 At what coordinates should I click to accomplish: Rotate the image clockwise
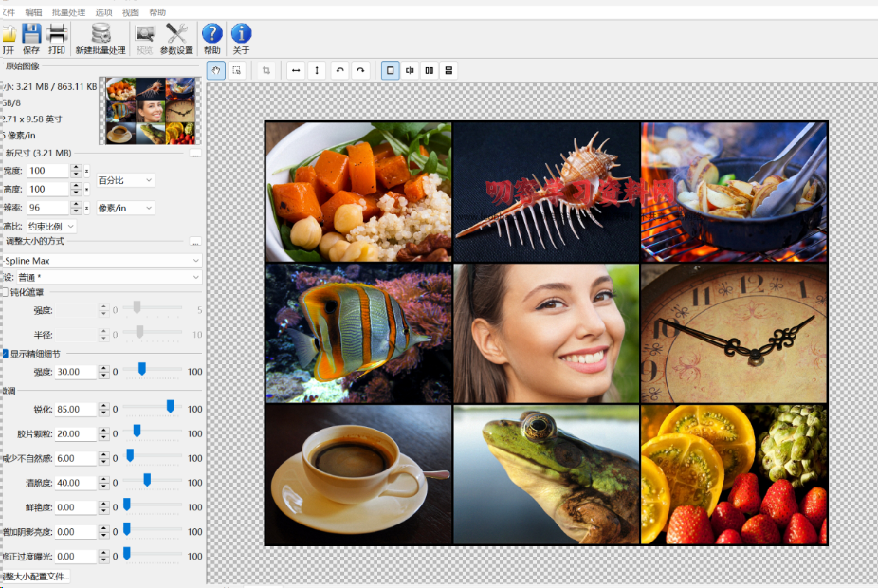(x=360, y=70)
